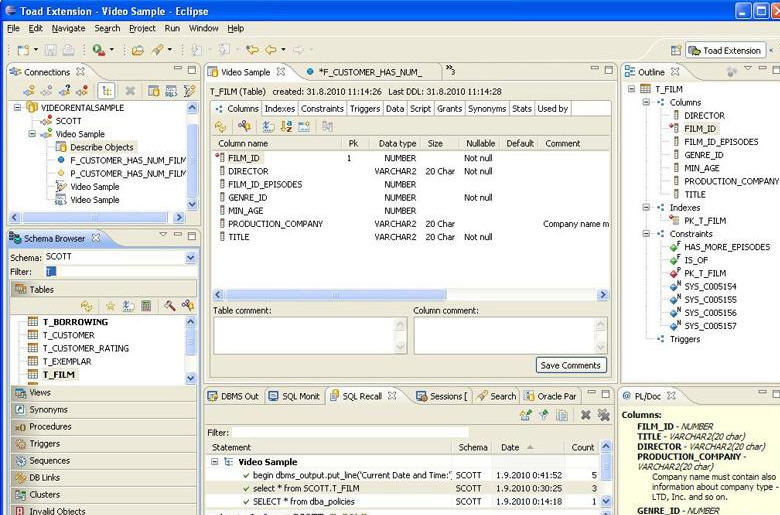Select the T_CUSTOMER_RATING table

coord(86,348)
